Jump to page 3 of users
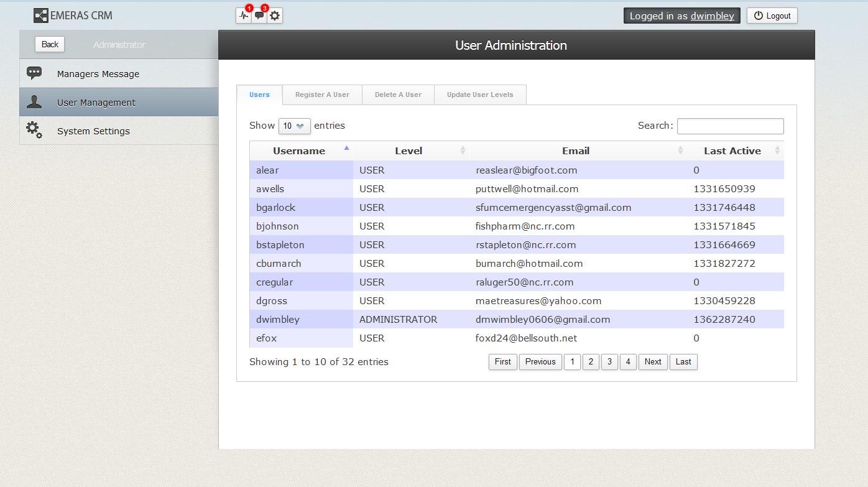Image resolution: width=868 pixels, height=487 pixels. point(609,361)
